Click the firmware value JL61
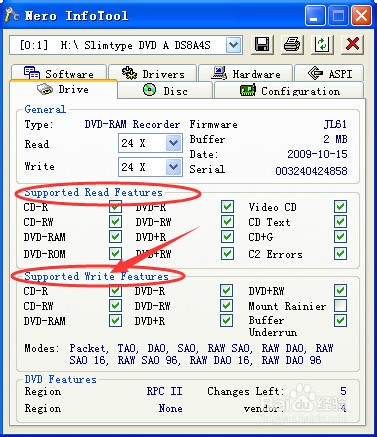This screenshot has height=437, width=377. [x=335, y=124]
